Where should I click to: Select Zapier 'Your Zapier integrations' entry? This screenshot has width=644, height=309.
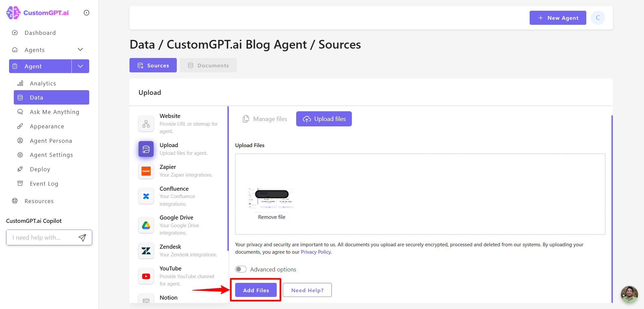click(186, 175)
